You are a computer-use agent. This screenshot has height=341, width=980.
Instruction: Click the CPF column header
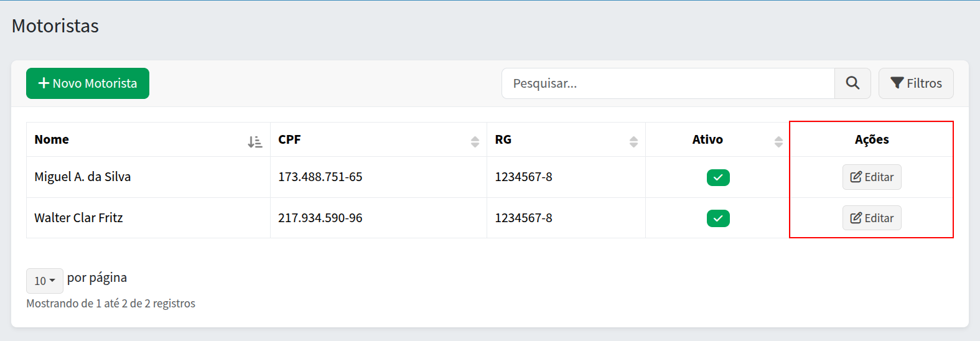[x=289, y=139]
